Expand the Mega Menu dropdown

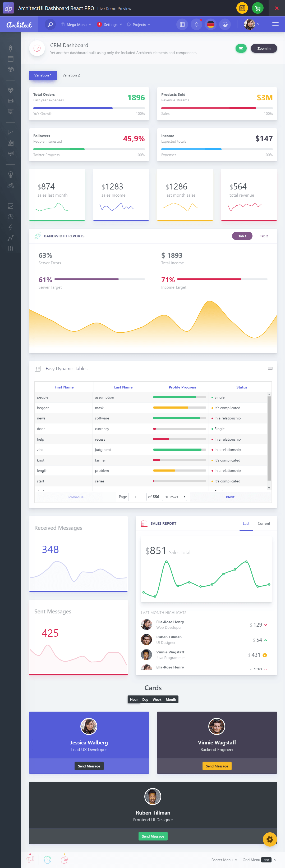pyautogui.click(x=76, y=25)
